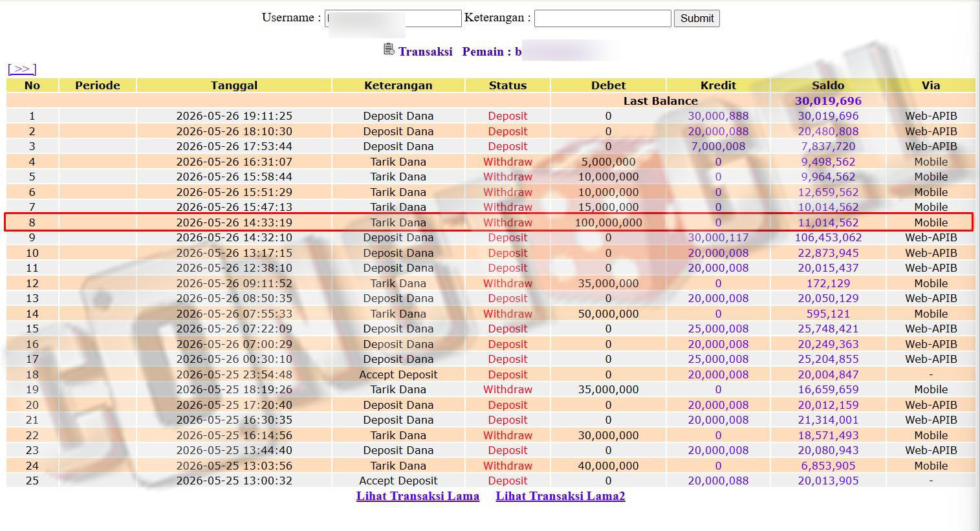The height and width of the screenshot is (531, 980).
Task: Click the Submit button
Action: coord(697,18)
